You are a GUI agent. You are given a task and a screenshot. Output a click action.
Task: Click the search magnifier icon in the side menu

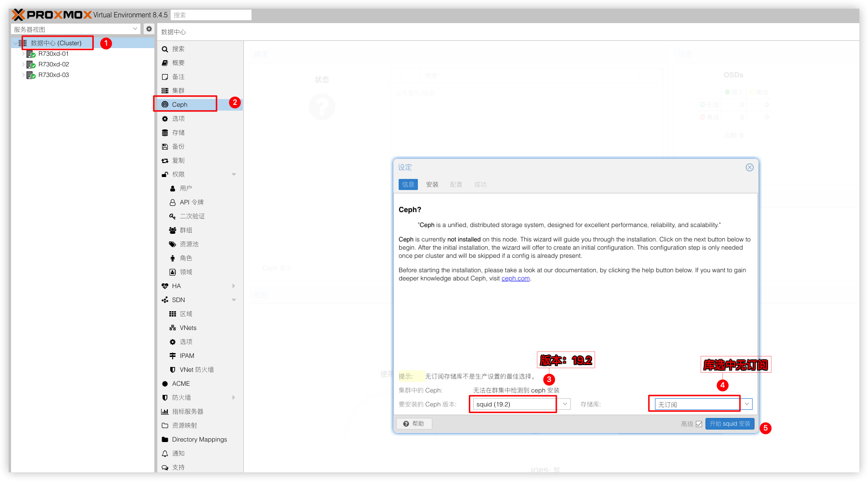click(x=165, y=49)
